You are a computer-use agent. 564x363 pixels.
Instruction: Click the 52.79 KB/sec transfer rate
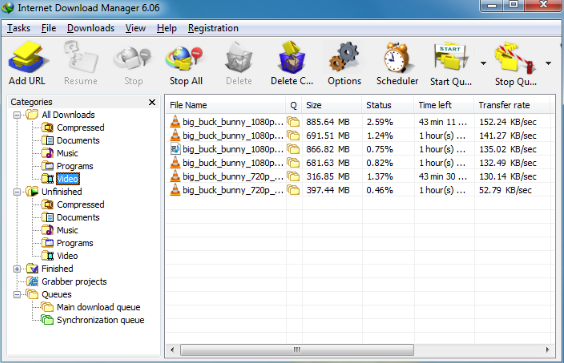pyautogui.click(x=505, y=190)
